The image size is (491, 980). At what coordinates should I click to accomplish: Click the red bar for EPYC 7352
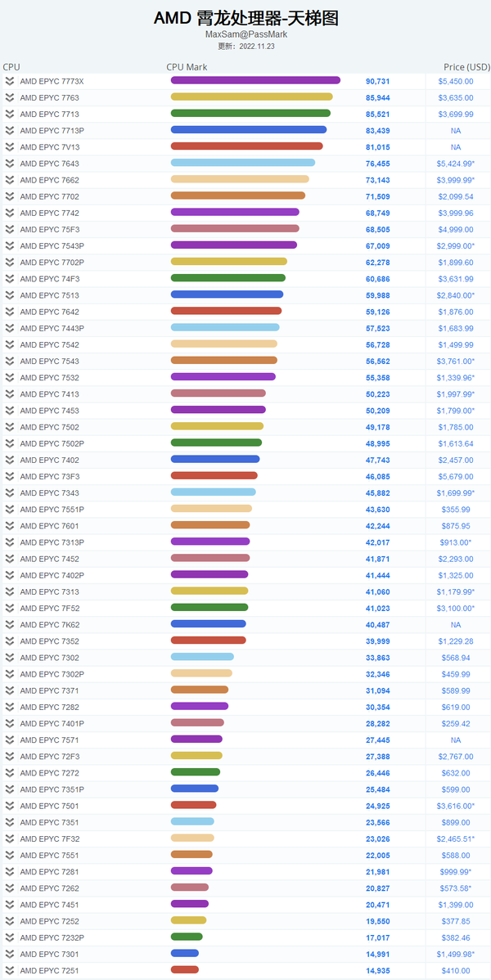[x=209, y=640]
